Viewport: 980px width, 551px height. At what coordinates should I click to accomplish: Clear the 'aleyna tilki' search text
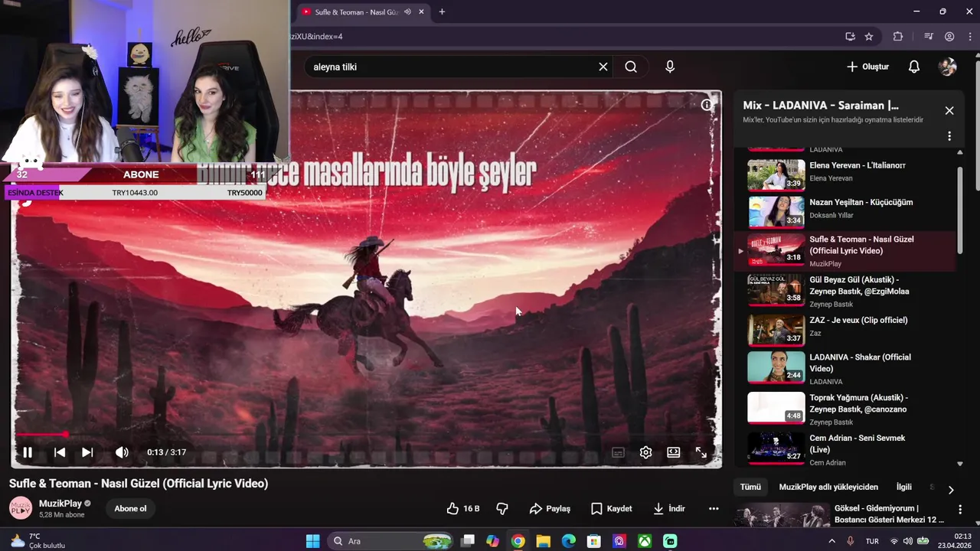pos(603,67)
